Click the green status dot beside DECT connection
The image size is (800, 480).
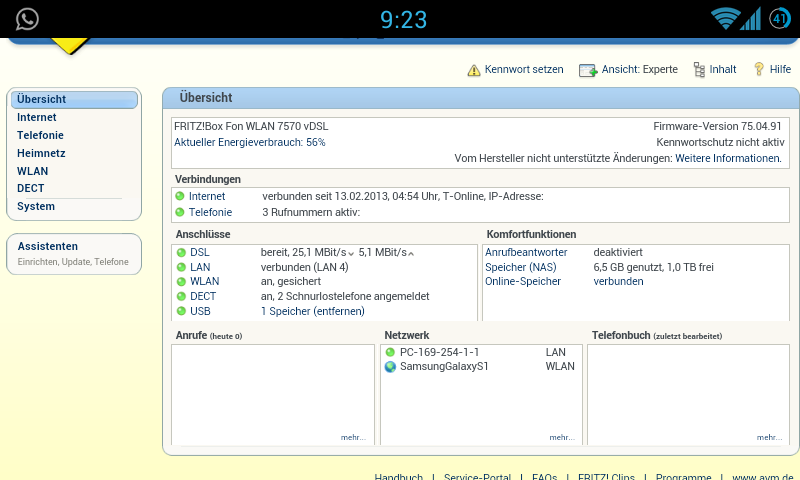point(181,296)
